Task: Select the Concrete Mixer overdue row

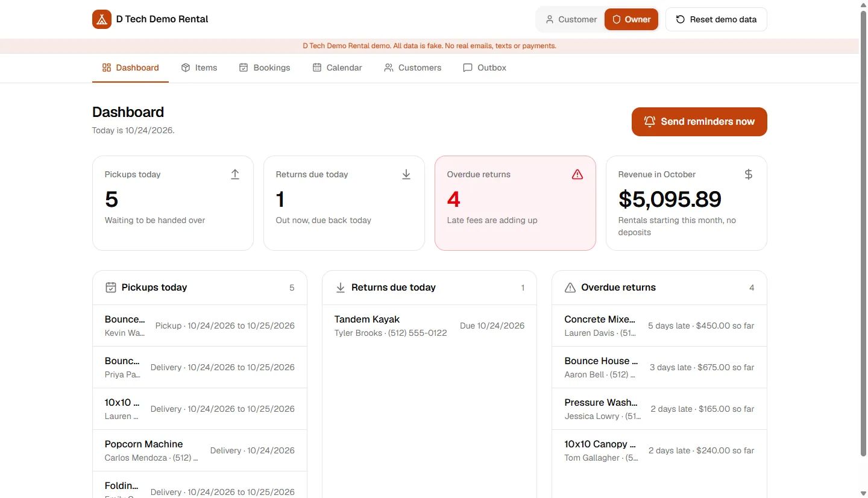Action: pos(659,326)
